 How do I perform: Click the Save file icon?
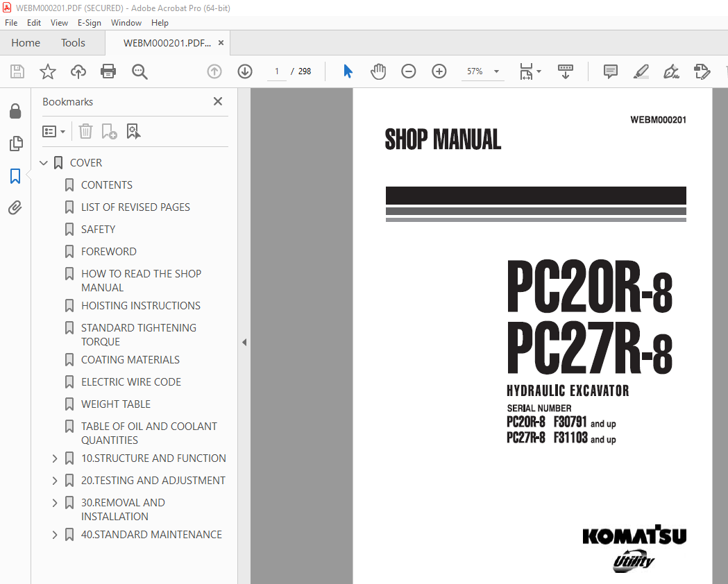[x=17, y=71]
